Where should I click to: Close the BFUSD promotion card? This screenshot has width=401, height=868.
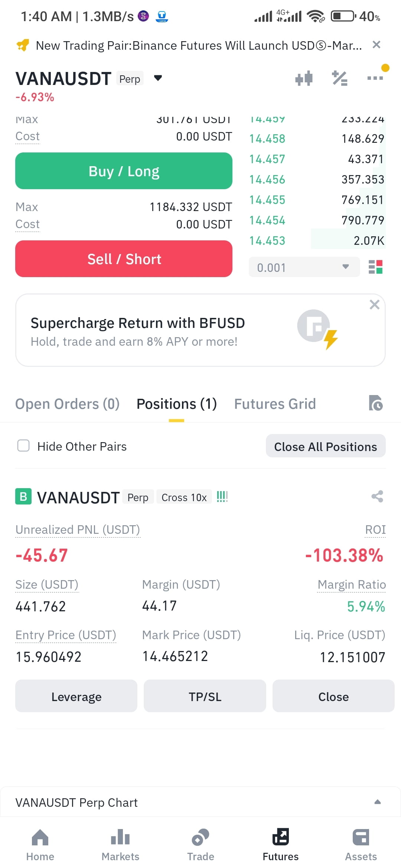click(x=375, y=305)
